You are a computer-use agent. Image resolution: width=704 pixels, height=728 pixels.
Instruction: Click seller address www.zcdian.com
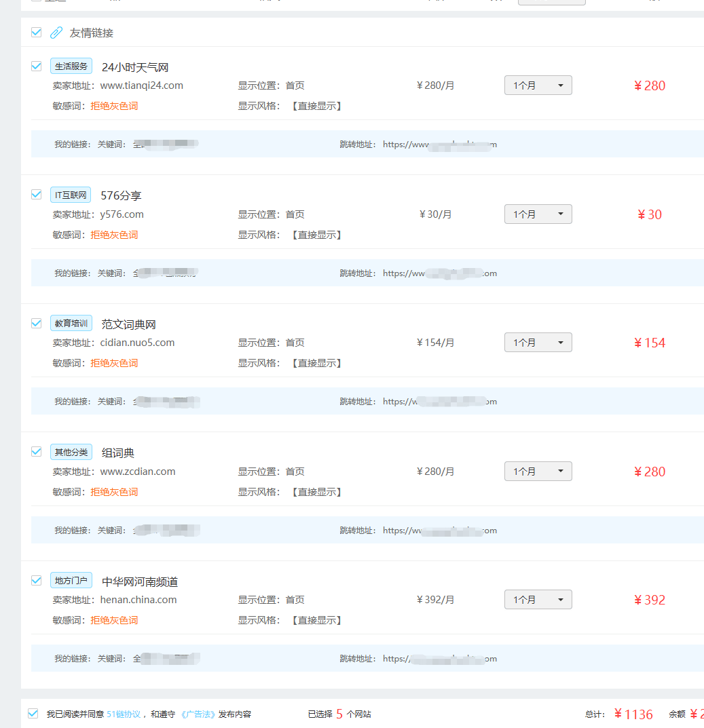coord(138,472)
